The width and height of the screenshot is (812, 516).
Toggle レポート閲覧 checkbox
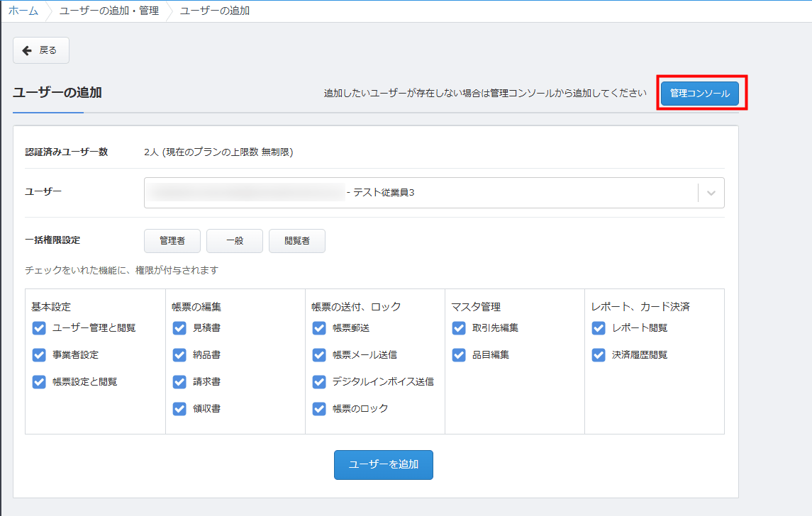(x=599, y=328)
